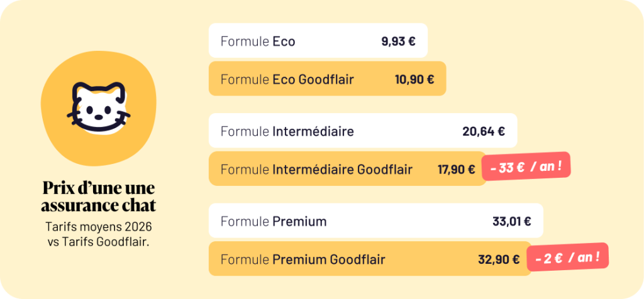Click the 20,64 € price
The width and height of the screenshot is (644, 299).
coord(484,131)
